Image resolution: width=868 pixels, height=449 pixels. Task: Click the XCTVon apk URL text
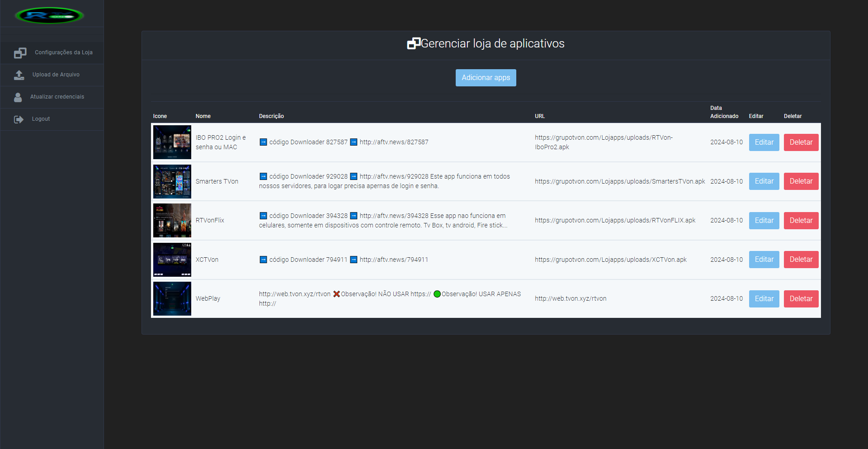(610, 260)
